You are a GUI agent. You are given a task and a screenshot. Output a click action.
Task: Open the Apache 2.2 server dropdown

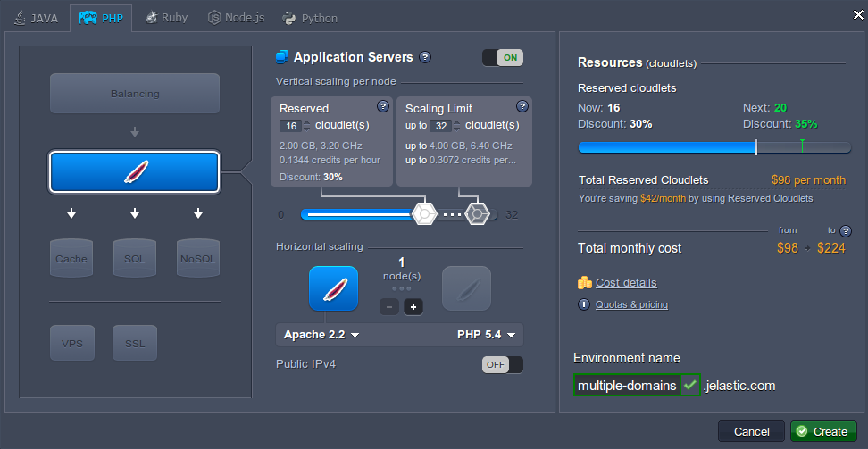pos(321,335)
